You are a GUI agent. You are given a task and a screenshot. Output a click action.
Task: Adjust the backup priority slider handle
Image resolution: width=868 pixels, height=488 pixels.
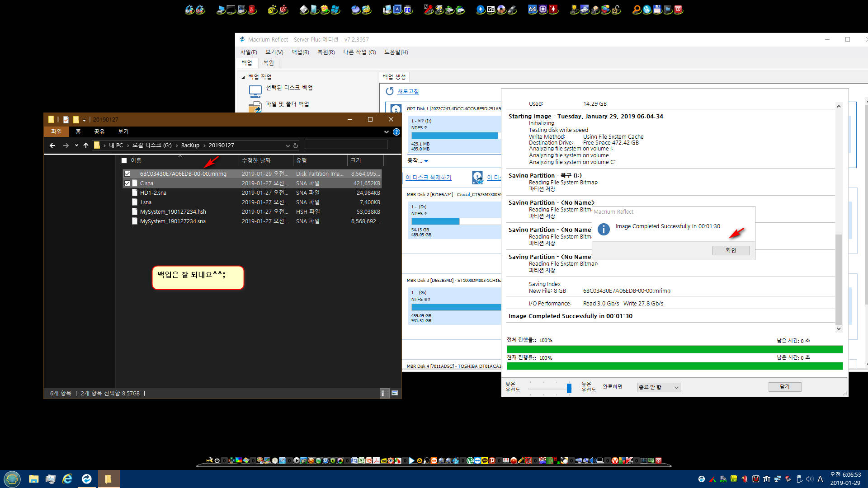[x=569, y=388]
